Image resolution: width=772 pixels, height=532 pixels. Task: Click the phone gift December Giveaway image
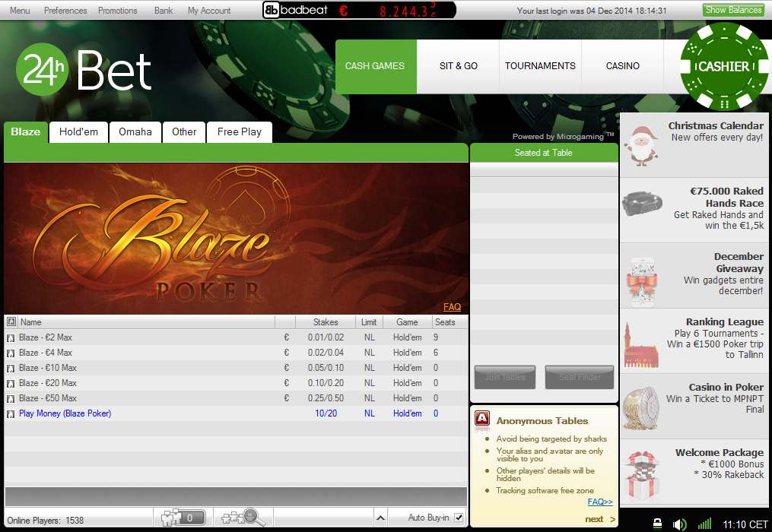[x=643, y=282]
